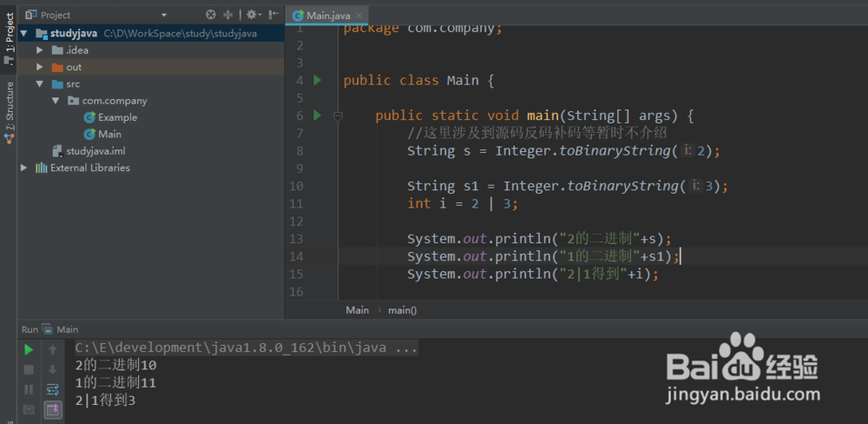Toggle soft-wrap in Run console

coord(53,389)
